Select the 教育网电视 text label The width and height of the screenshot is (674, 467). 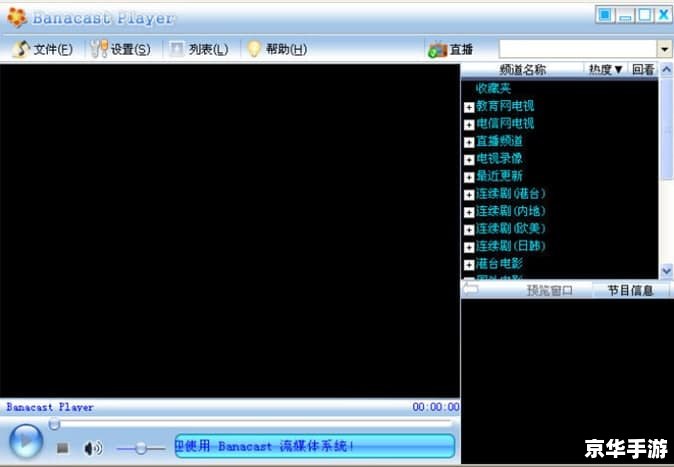tap(505, 106)
